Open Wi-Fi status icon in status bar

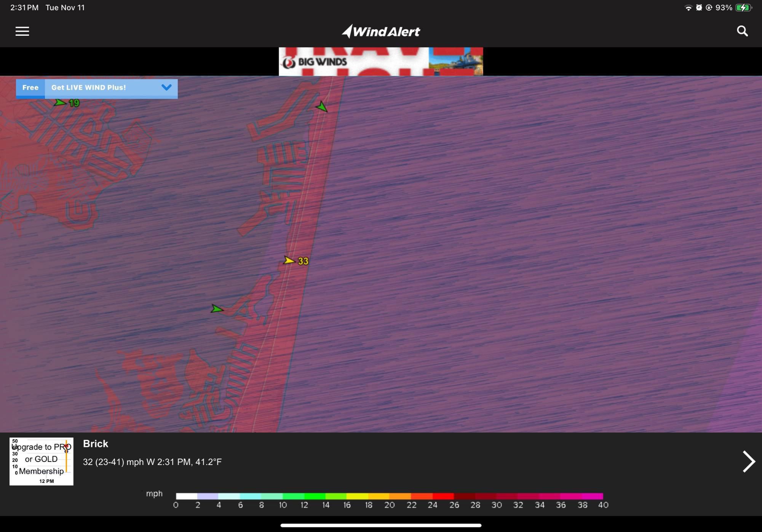pyautogui.click(x=688, y=8)
